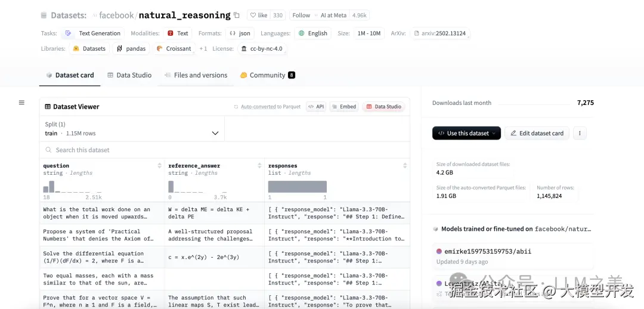The height and width of the screenshot is (309, 644).
Task: Open the 'Propose a system of Practical Numbers' cell
Action: 102,235
